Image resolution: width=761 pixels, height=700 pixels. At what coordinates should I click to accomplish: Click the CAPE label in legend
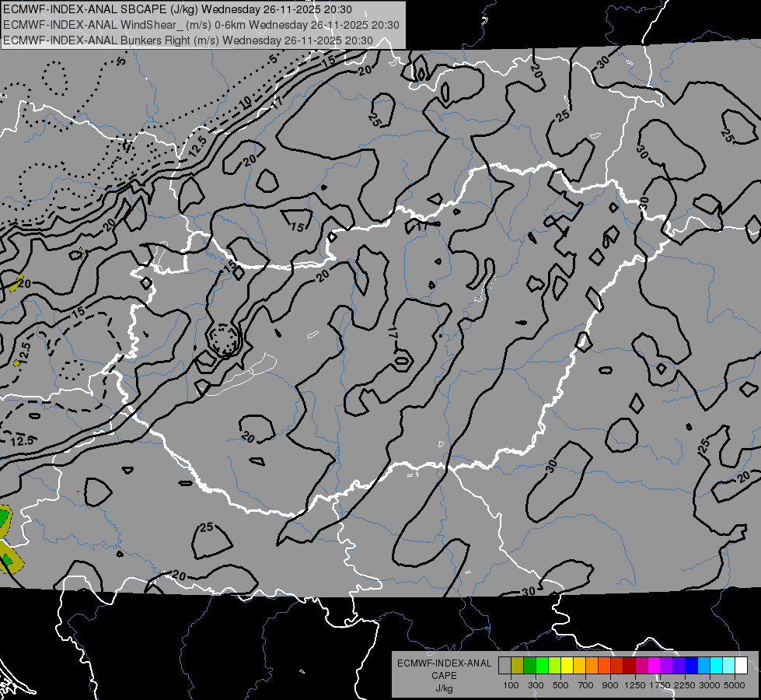click(444, 675)
